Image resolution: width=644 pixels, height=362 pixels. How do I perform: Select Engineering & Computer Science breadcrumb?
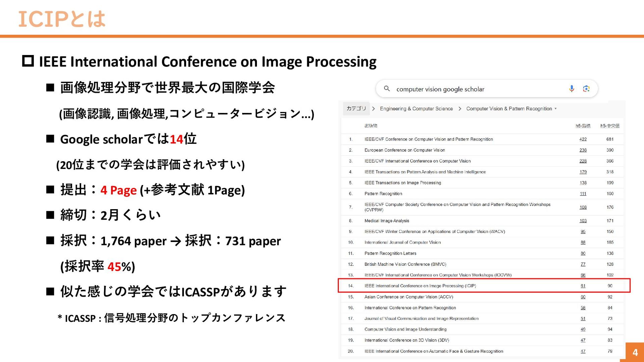[416, 109]
